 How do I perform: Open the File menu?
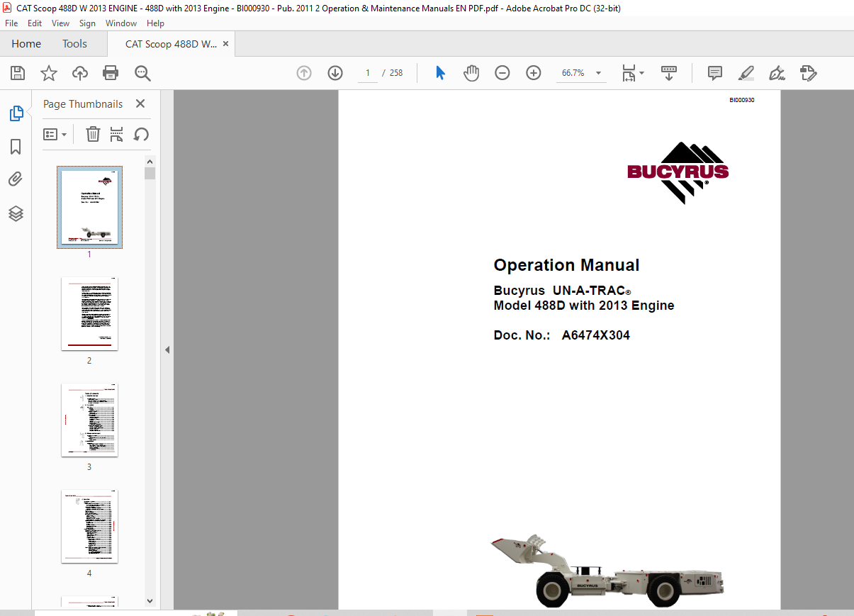pos(13,23)
